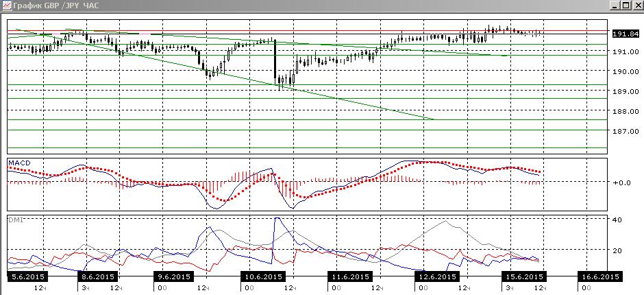Click the 40 level on DMI scale
Image resolution: width=644 pixels, height=295 pixels.
(x=618, y=220)
